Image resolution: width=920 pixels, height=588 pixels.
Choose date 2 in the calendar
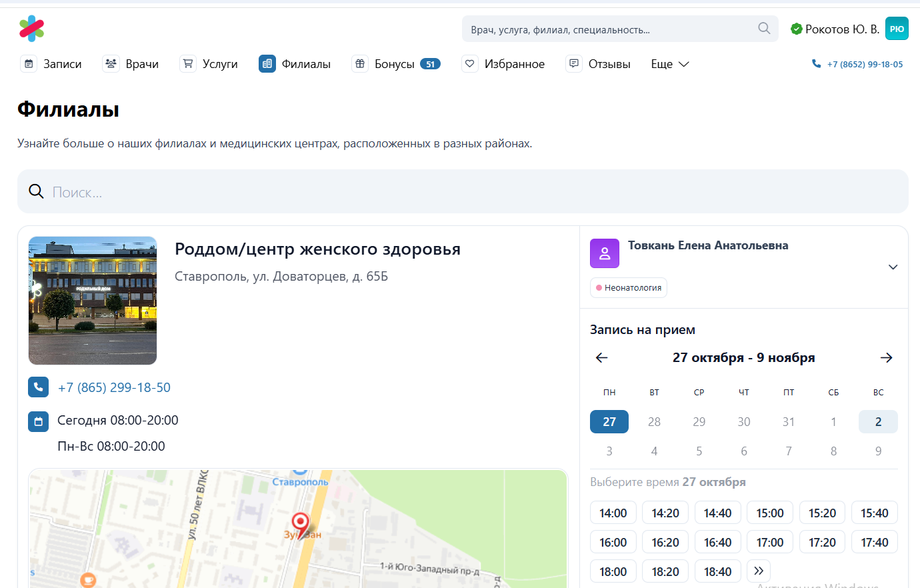coord(877,422)
